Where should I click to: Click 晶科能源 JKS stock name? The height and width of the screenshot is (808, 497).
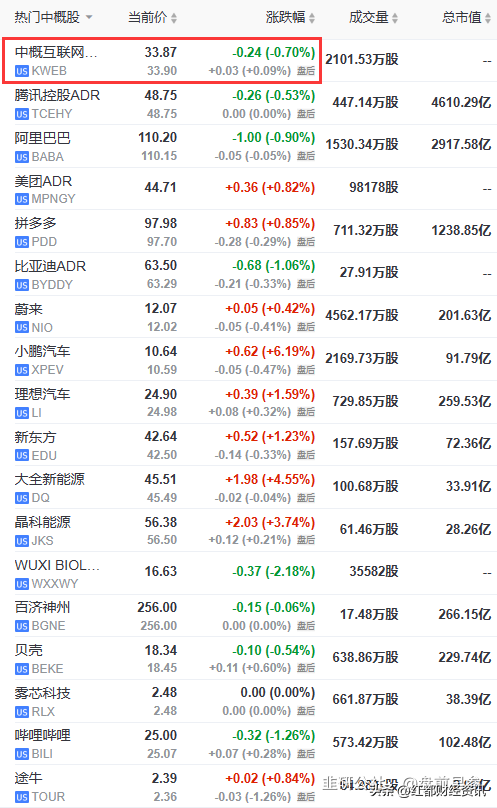[42, 522]
